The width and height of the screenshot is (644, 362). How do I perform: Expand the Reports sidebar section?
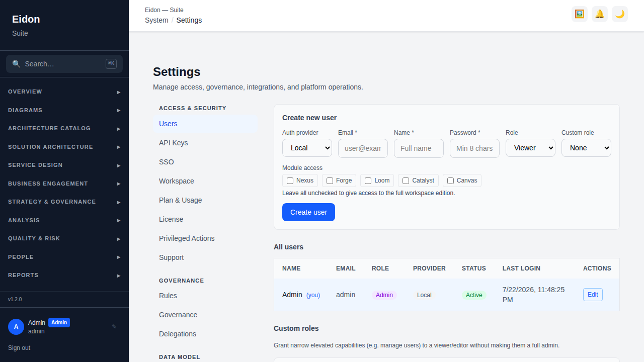(64, 275)
